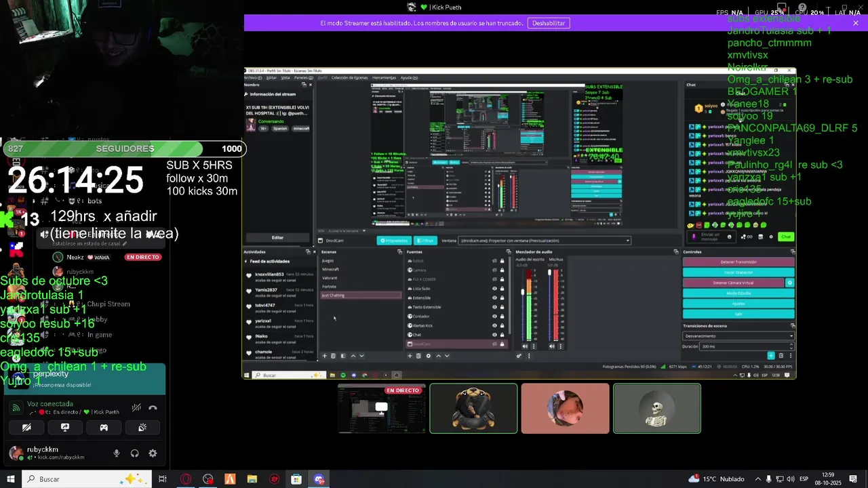The width and height of the screenshot is (868, 488).
Task: Hide the Contador source in OBS
Action: point(494,317)
